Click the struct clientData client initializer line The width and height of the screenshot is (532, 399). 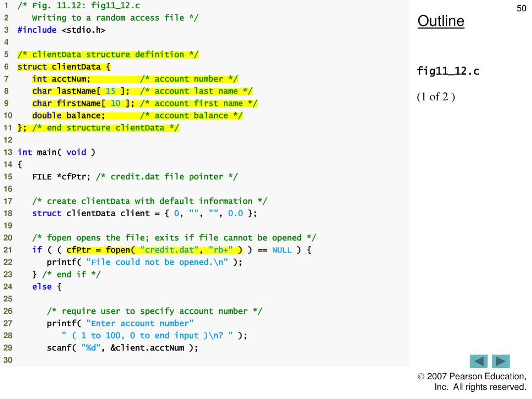tap(144, 213)
